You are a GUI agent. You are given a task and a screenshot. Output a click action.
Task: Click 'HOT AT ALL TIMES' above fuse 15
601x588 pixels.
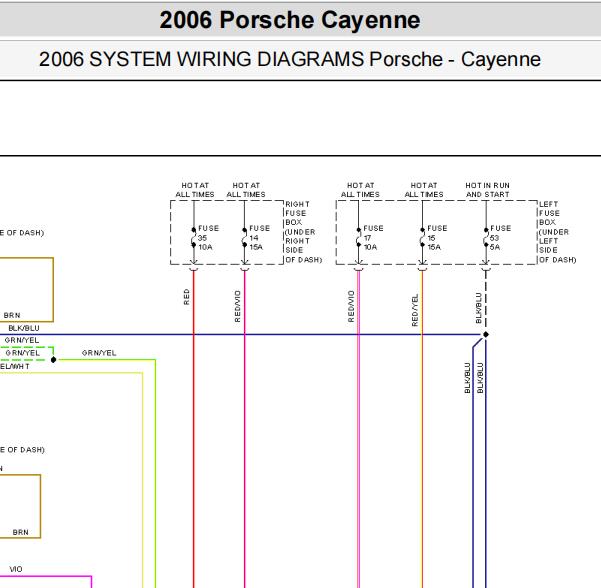[424, 190]
